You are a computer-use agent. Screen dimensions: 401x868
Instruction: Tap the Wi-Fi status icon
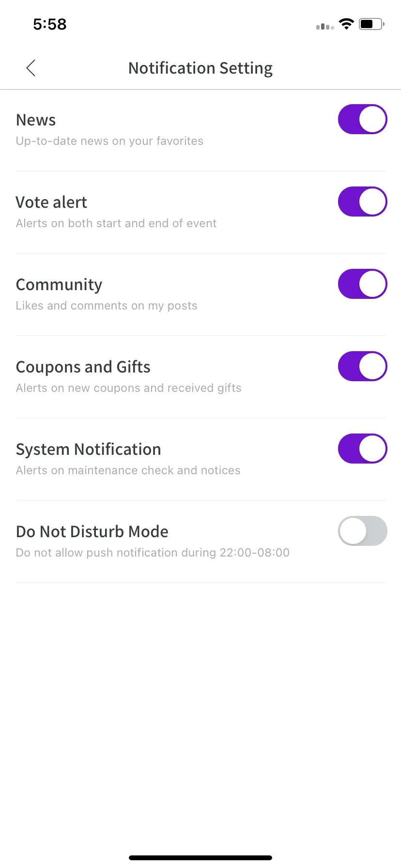[x=346, y=24]
